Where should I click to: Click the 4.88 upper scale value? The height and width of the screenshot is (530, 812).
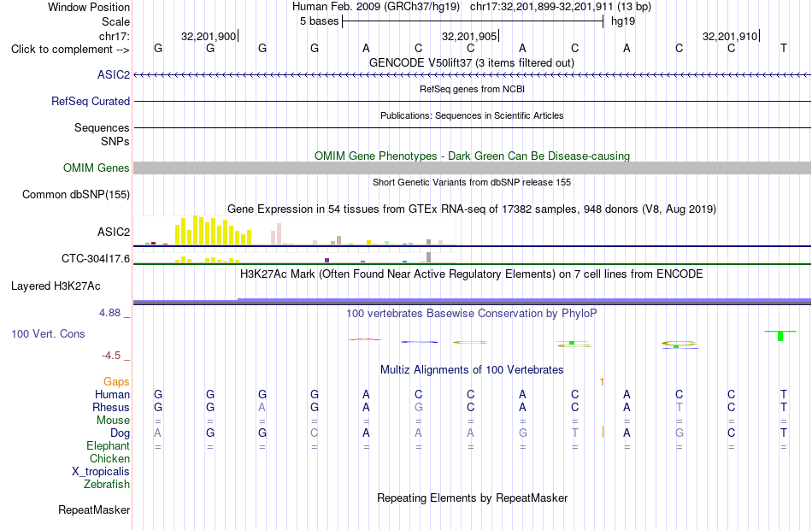(x=109, y=312)
